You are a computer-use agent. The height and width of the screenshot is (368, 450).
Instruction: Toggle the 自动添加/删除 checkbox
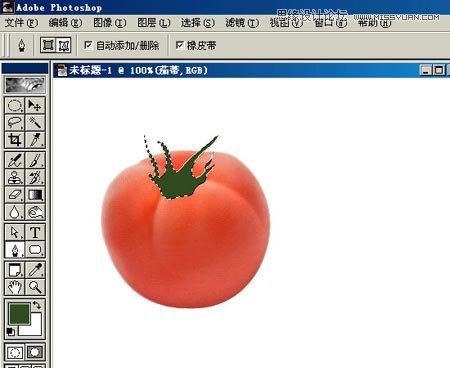click(x=88, y=45)
